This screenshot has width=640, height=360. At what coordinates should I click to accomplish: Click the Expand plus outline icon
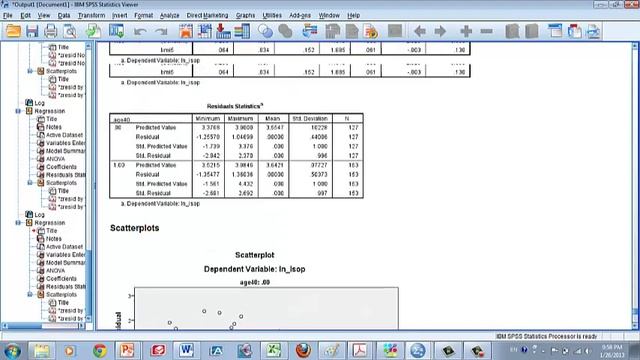click(x=466, y=31)
